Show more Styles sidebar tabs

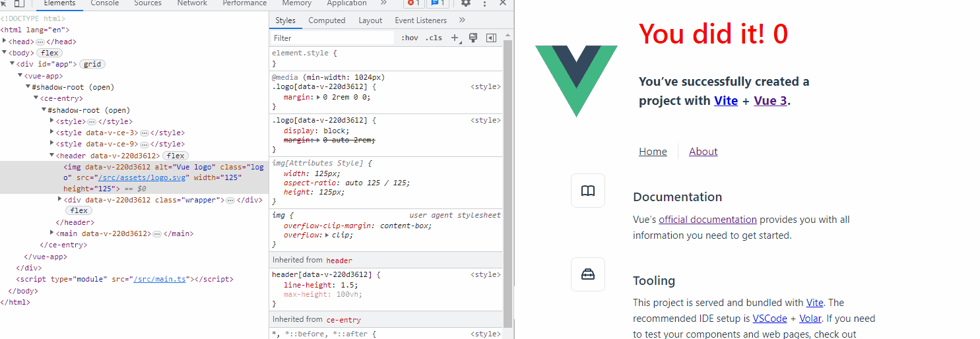(462, 20)
